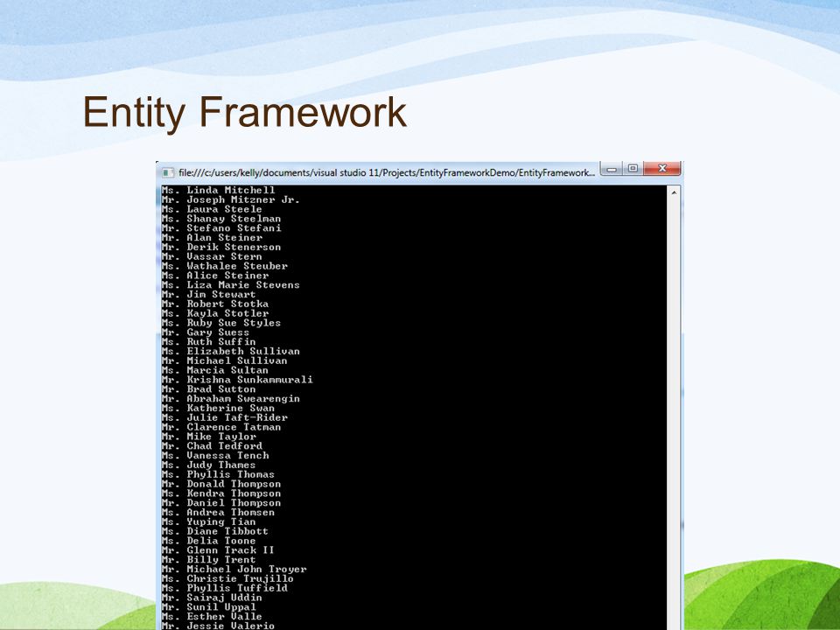Select the line Mr. Brad Sutton

point(209,388)
